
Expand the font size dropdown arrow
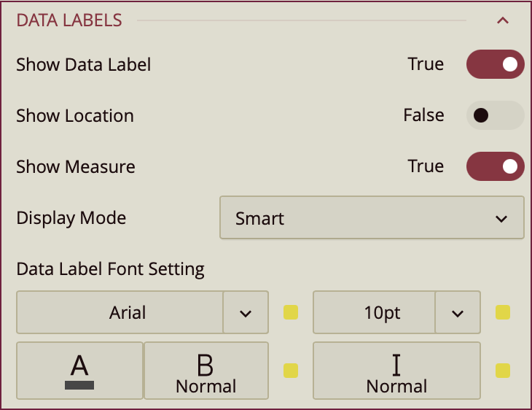458,313
